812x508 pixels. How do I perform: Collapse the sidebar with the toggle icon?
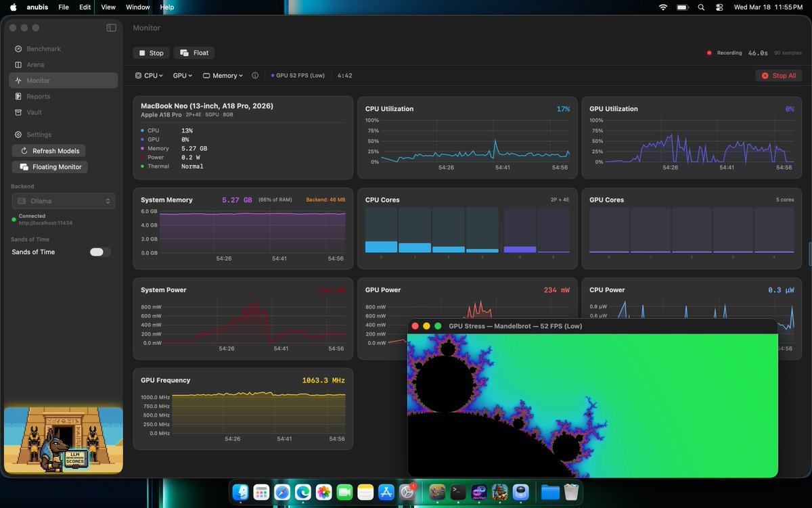110,28
